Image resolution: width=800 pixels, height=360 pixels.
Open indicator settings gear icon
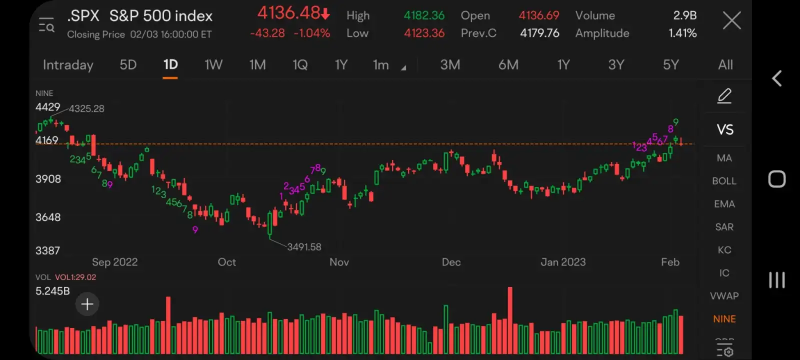pos(724,350)
